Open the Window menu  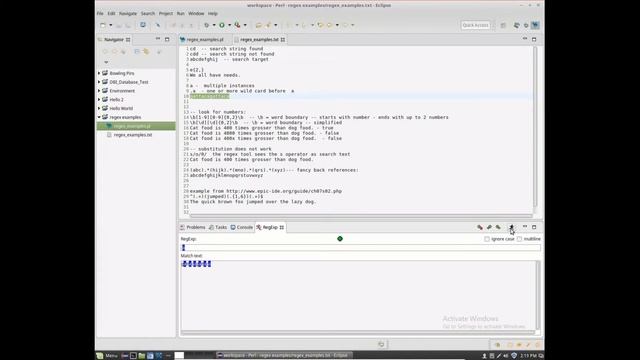[196, 13]
